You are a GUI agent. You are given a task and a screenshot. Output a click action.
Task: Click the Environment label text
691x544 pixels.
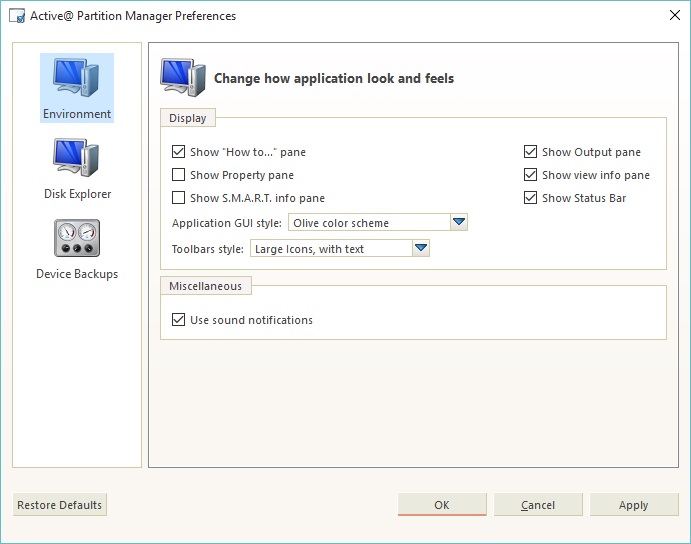pyautogui.click(x=77, y=114)
